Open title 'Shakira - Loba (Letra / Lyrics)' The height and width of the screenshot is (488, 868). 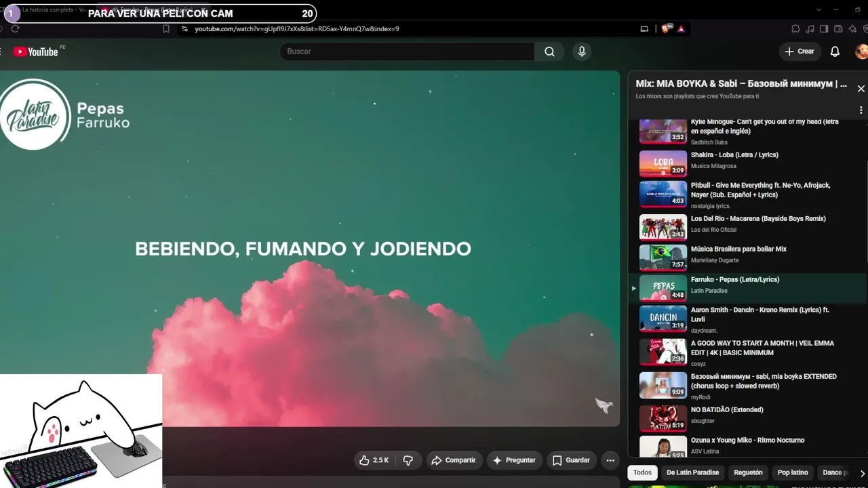(734, 155)
